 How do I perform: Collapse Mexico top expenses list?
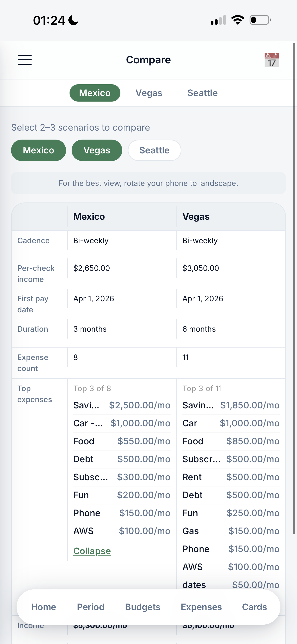[x=92, y=551]
